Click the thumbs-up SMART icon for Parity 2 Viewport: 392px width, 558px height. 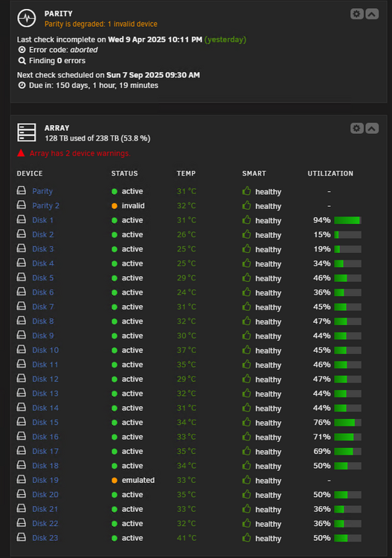pos(246,205)
